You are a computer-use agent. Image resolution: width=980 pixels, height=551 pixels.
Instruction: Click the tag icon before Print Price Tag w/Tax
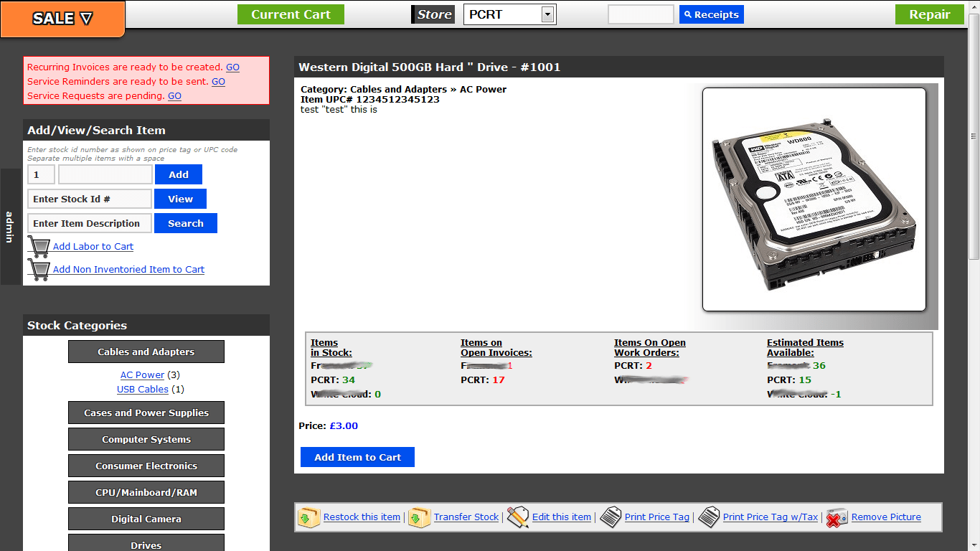point(709,517)
